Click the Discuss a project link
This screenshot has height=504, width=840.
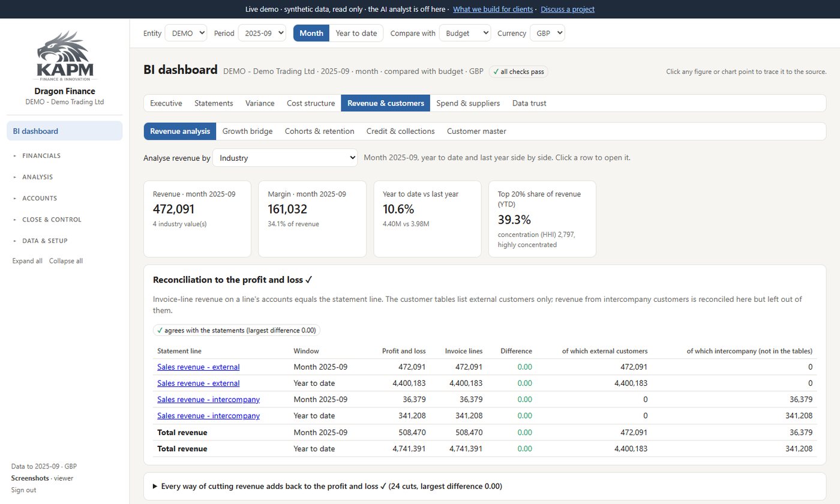tap(568, 9)
